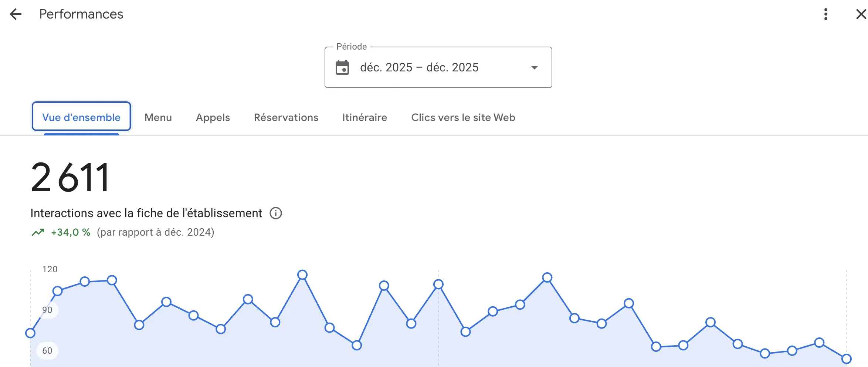Open the Appels tab
Screen dimensions: 868x367
(213, 117)
